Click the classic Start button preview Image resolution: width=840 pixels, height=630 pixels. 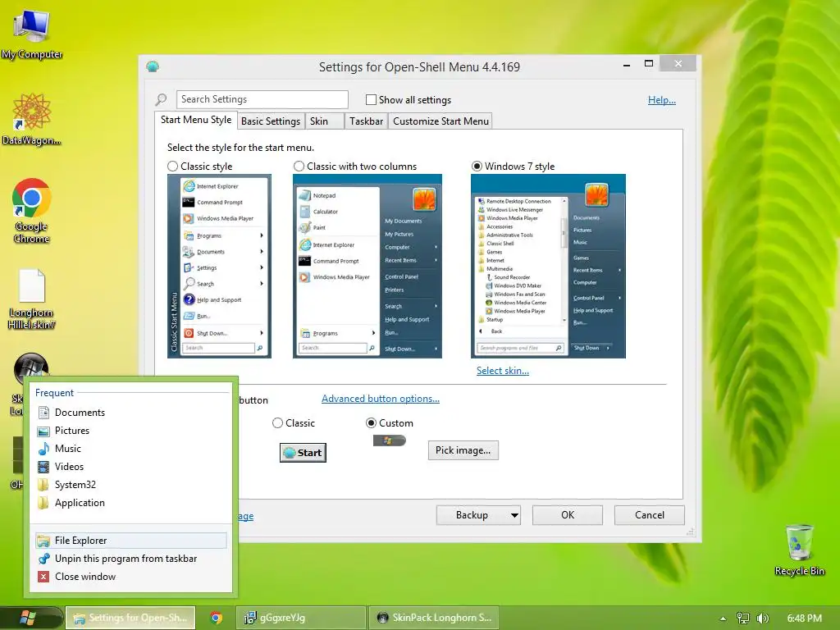tap(304, 453)
